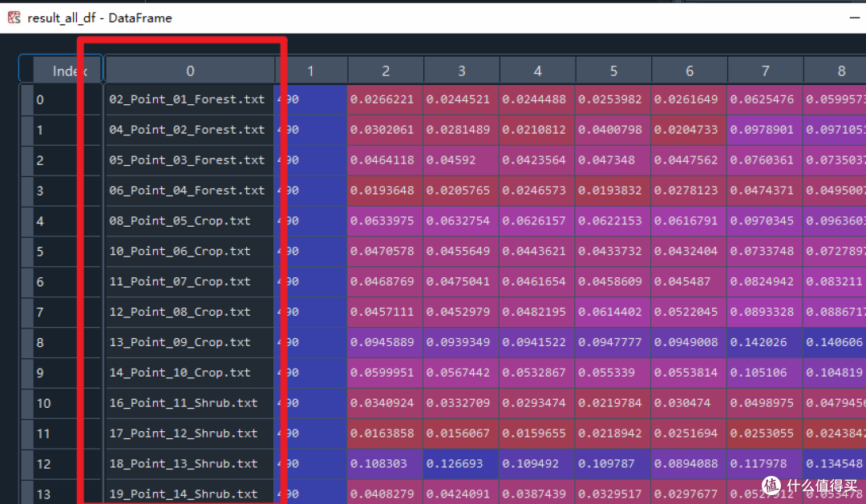The image size is (866, 504).
Task: Select cell 19_Point_14_Shrub.txt
Action: pos(190,493)
